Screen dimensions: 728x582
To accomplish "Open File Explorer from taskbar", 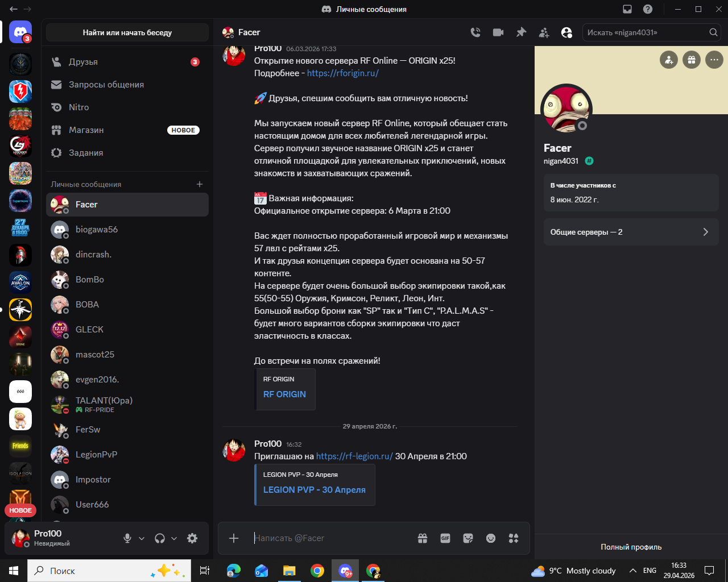I will [x=289, y=571].
